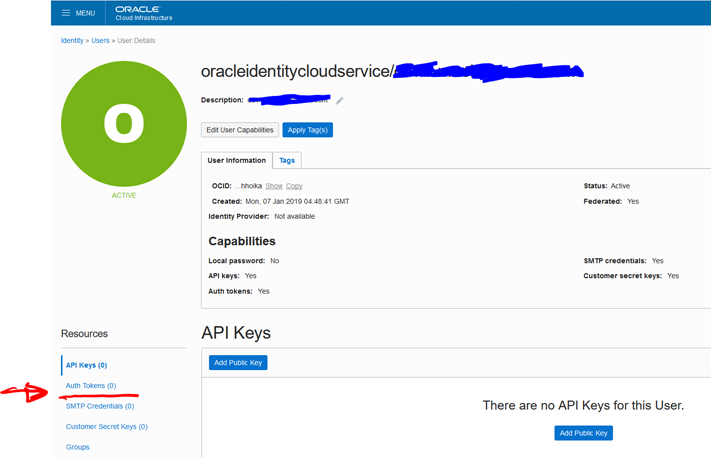Viewport: 711px width, 458px height.
Task: Go to the Users breadcrumb link
Action: 101,41
